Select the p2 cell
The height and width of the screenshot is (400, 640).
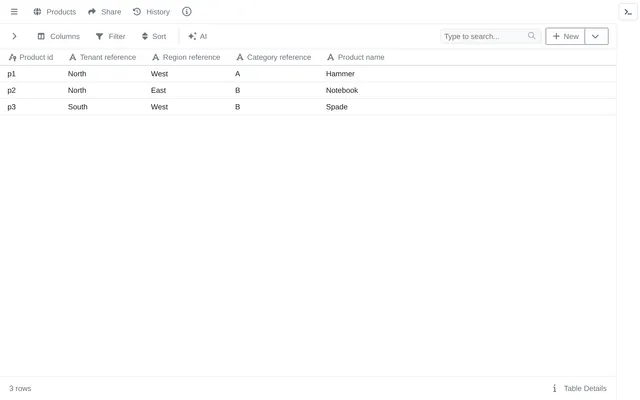[x=11, y=90]
